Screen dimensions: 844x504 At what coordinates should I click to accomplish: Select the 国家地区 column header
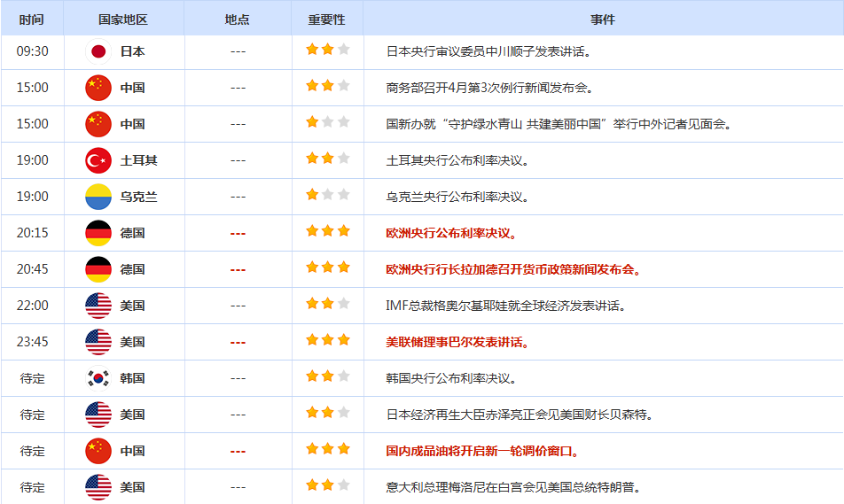(124, 19)
